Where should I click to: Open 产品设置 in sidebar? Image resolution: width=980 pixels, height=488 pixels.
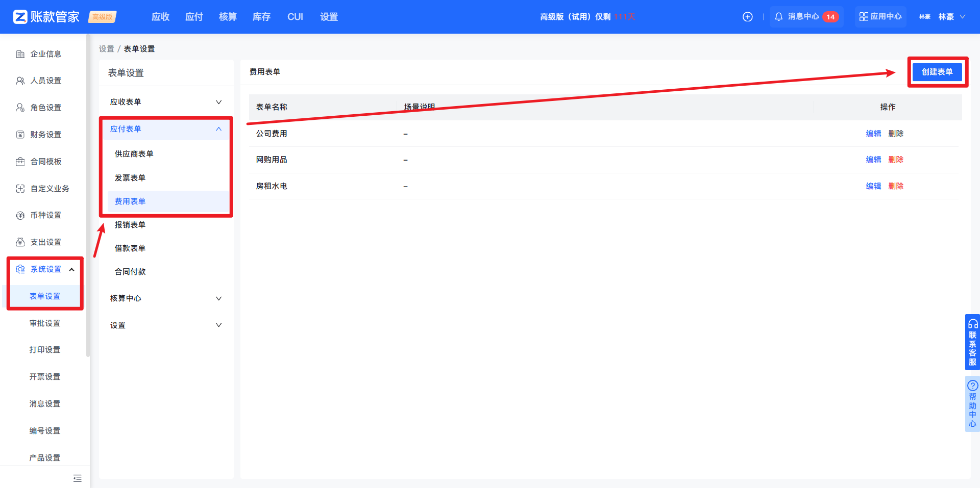[x=45, y=458]
